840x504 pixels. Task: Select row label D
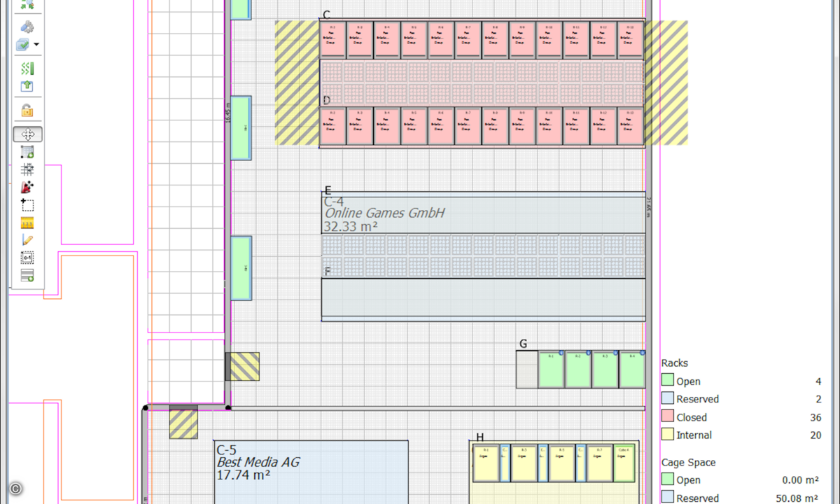click(x=326, y=101)
